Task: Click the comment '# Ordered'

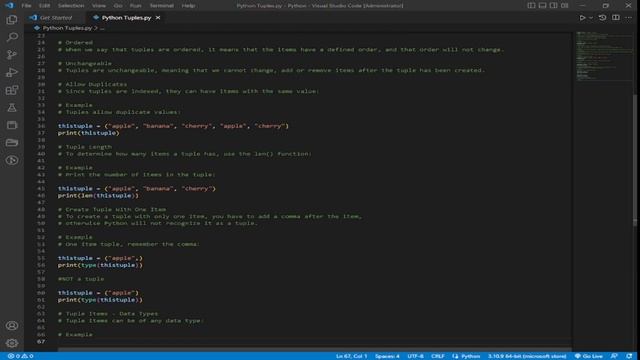Action: point(75,42)
